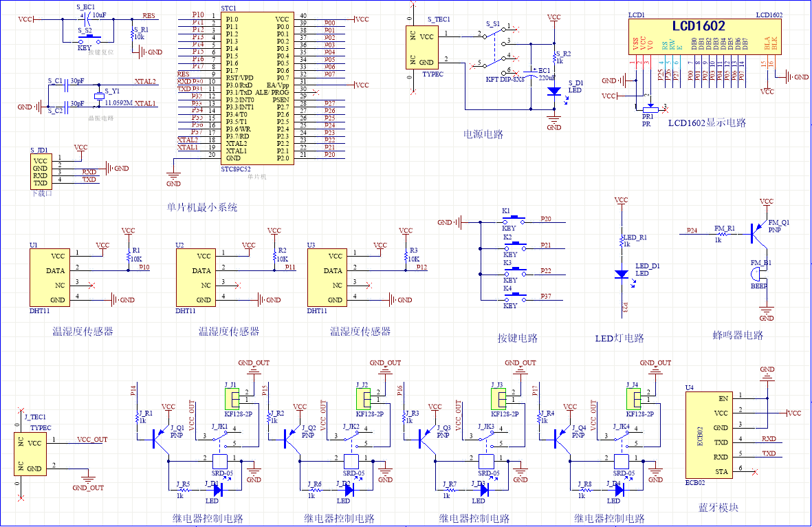The width and height of the screenshot is (812, 527).
Task: Click the S_JD1 download header component
Action: click(x=41, y=171)
